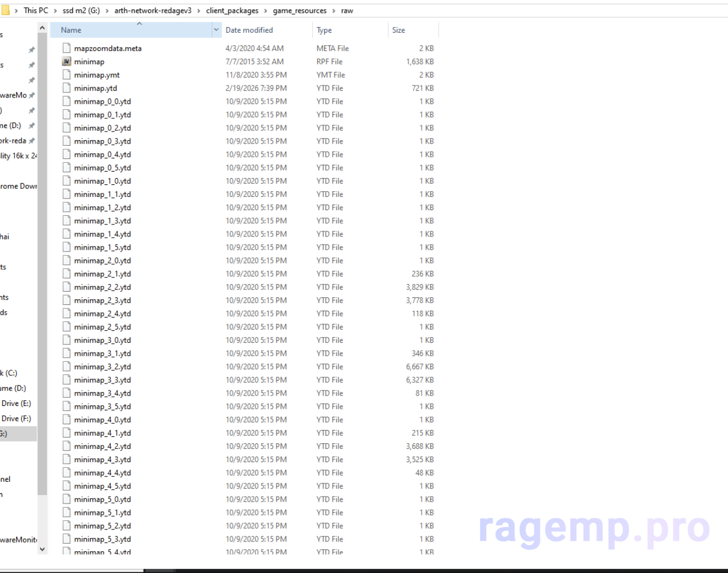Click the minimap_4_3.ytd file icon
This screenshot has width=728, height=573.
point(67,459)
